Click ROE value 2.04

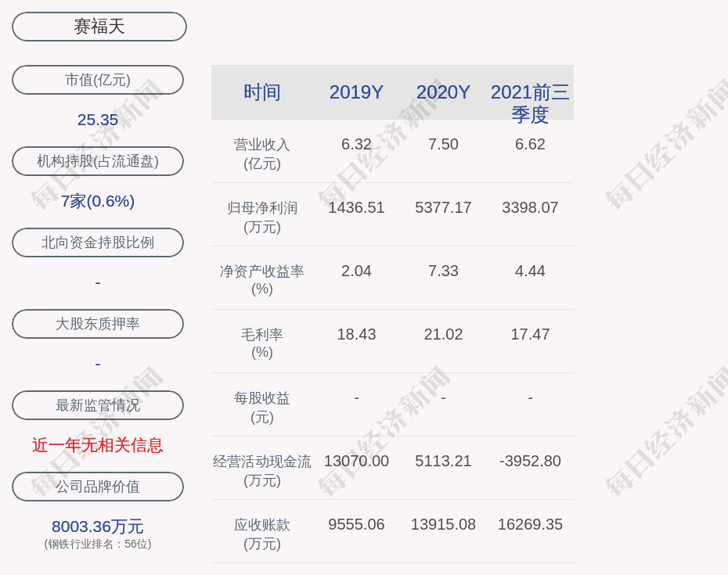coord(357,271)
